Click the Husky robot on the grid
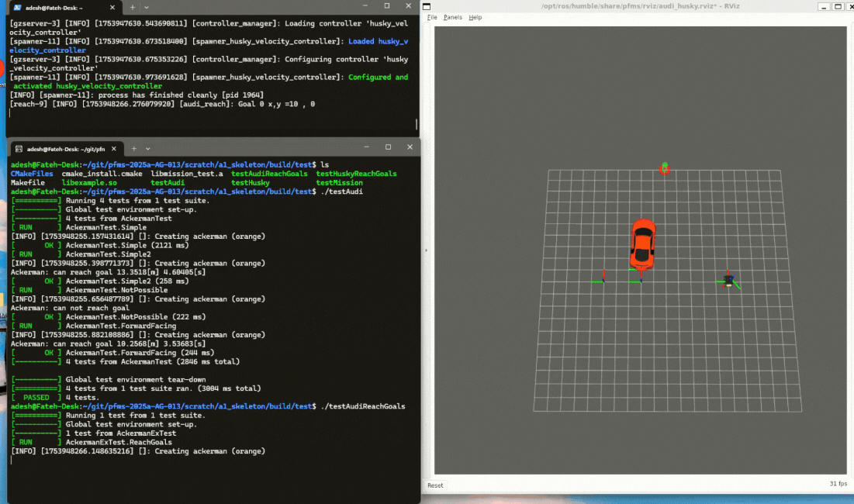The height and width of the screenshot is (504, 854). 728,281
